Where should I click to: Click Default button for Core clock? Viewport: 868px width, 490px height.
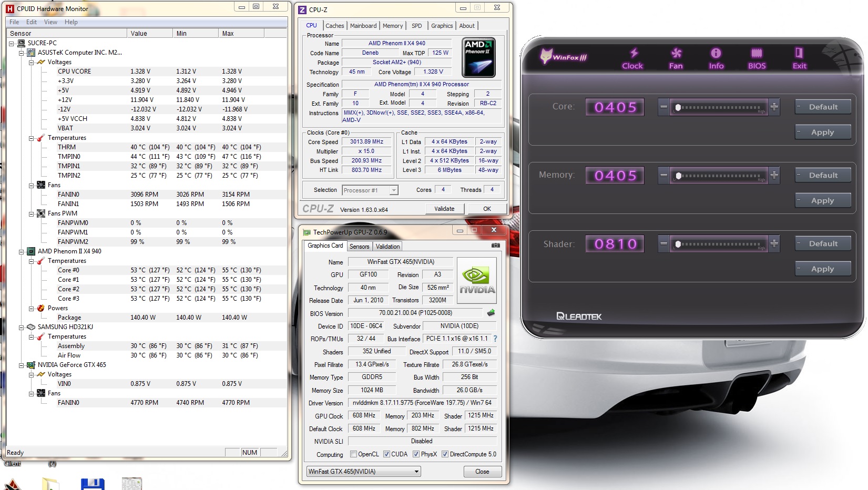(x=823, y=107)
